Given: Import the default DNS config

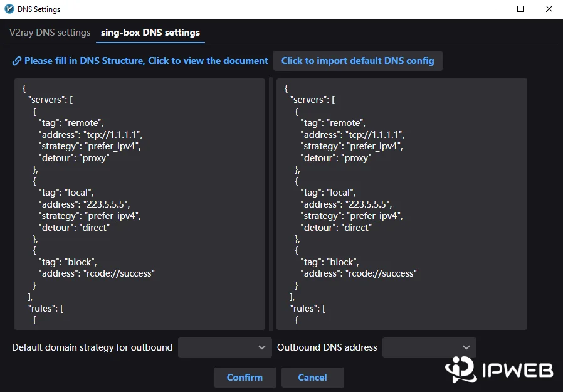Looking at the screenshot, I should click(357, 61).
